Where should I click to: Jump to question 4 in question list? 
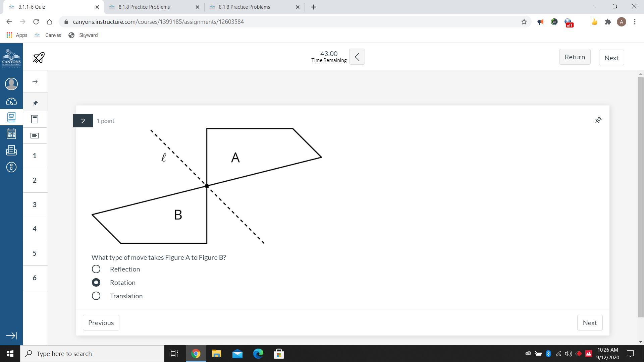tap(35, 229)
